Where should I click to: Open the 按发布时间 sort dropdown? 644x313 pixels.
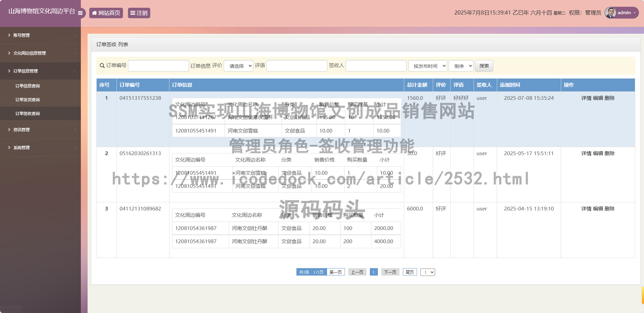tap(428, 66)
